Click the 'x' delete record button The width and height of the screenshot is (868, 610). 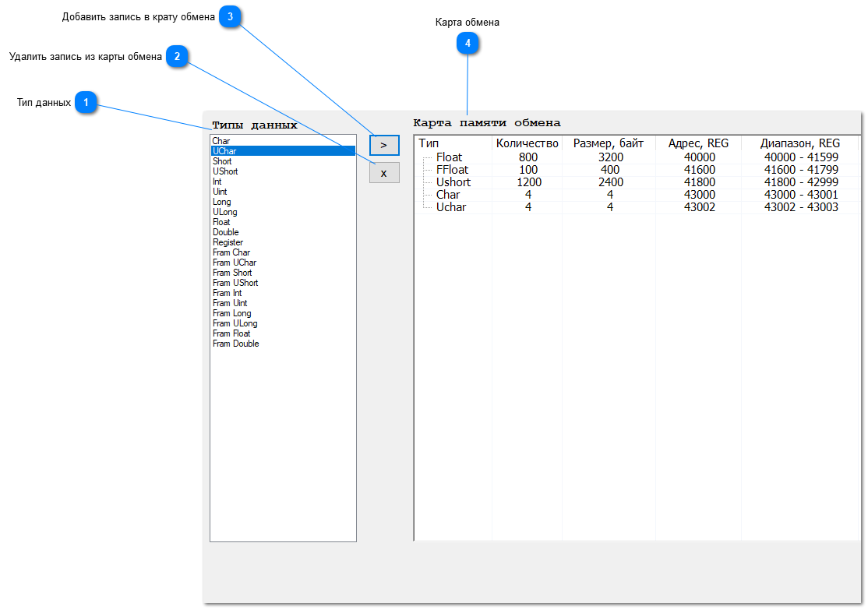pos(384,173)
